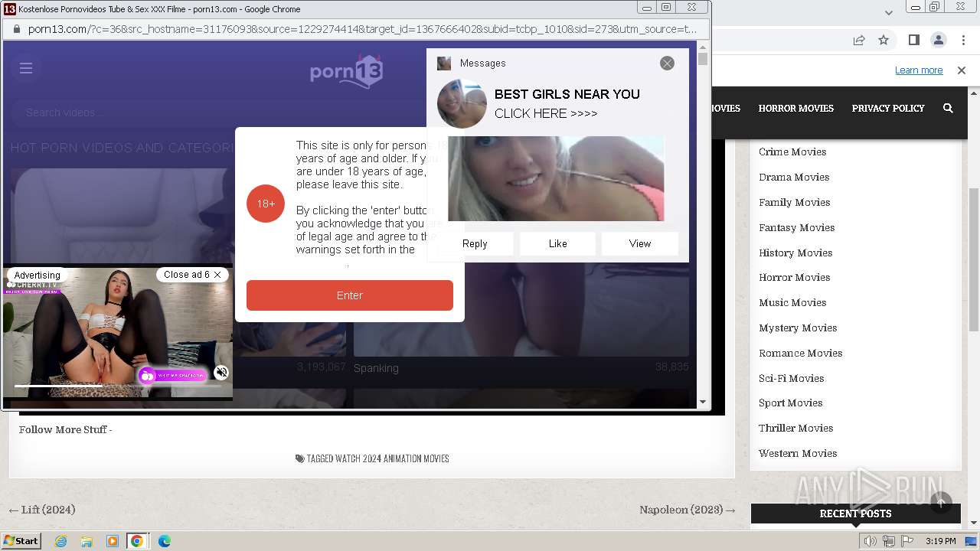The height and width of the screenshot is (551, 980).
Task: Click the Spanking category label
Action: 376,368
